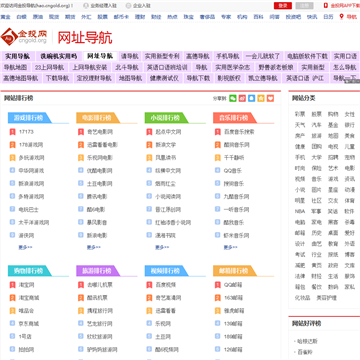This screenshot has width=360, height=360.
Task: Open the 投资吧 top navigation item
Action: (293, 17)
